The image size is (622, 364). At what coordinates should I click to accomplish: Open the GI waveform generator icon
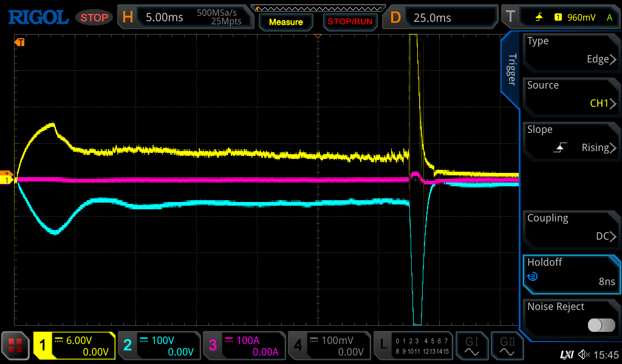pyautogui.click(x=471, y=346)
